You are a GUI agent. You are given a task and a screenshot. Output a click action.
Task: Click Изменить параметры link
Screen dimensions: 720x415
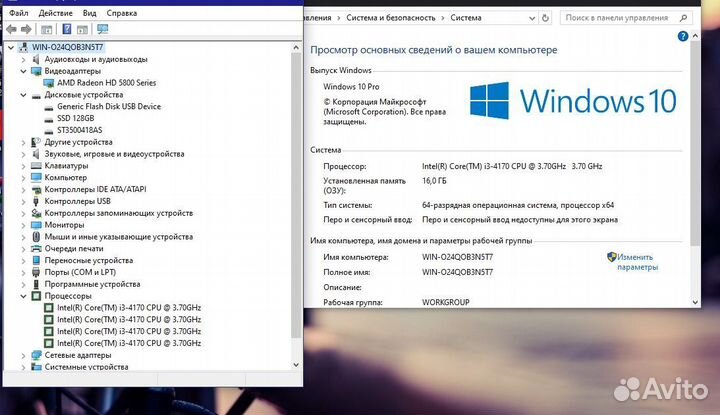point(637,262)
